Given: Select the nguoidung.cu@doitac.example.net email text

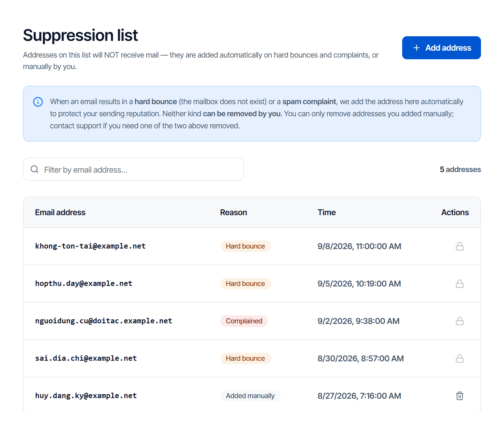Looking at the screenshot, I should click(104, 321).
